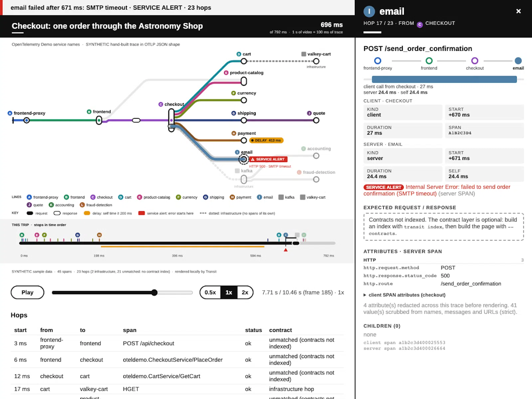
Task: Click the red alert marker on trip timeline
Action: coord(286,250)
